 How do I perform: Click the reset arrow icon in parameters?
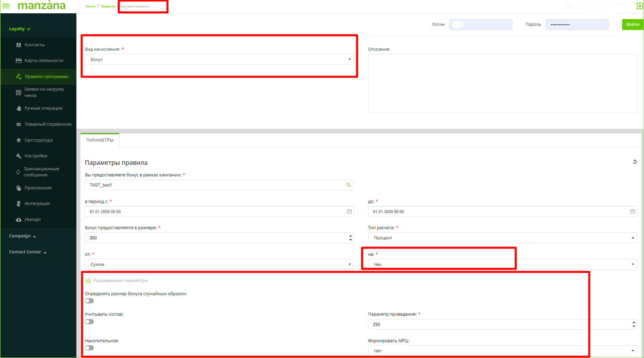coord(635,162)
